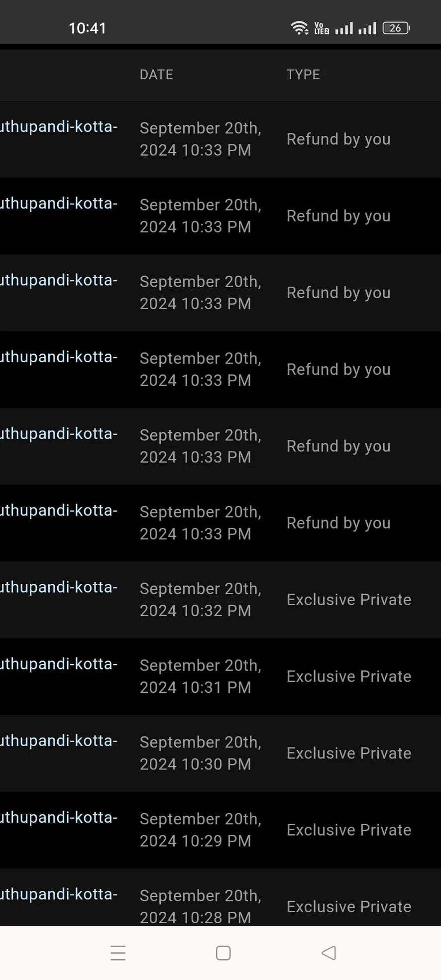The width and height of the screenshot is (441, 980).
Task: Click the TYPE column header
Action: [x=303, y=75]
